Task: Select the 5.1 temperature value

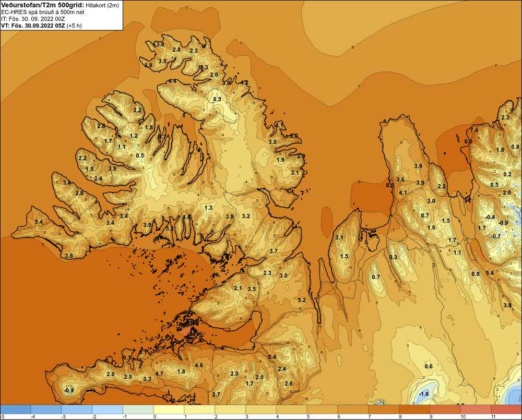Action: (x=143, y=352)
